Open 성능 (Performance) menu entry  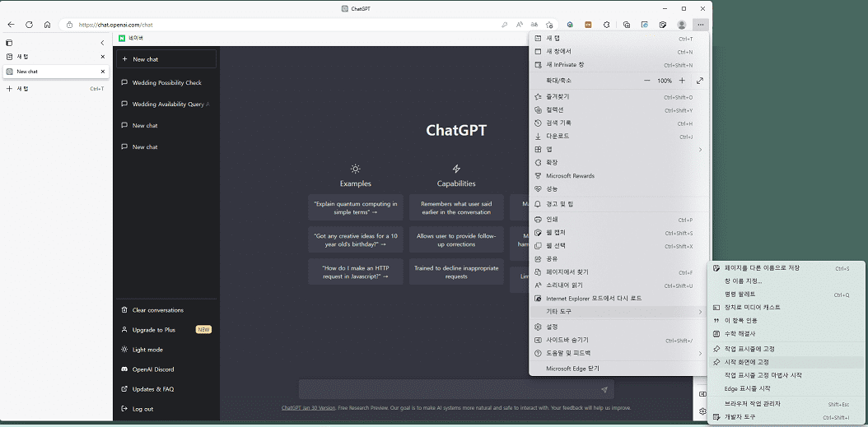pos(618,188)
